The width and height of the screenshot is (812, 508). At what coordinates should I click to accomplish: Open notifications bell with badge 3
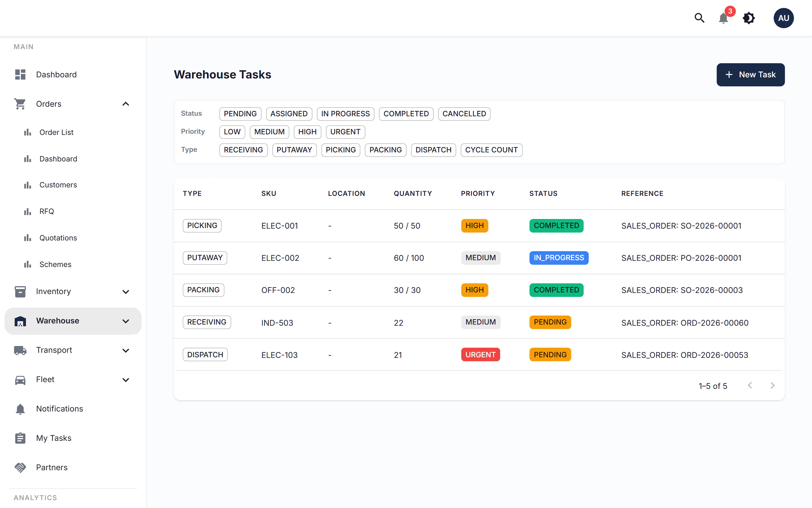pos(723,18)
